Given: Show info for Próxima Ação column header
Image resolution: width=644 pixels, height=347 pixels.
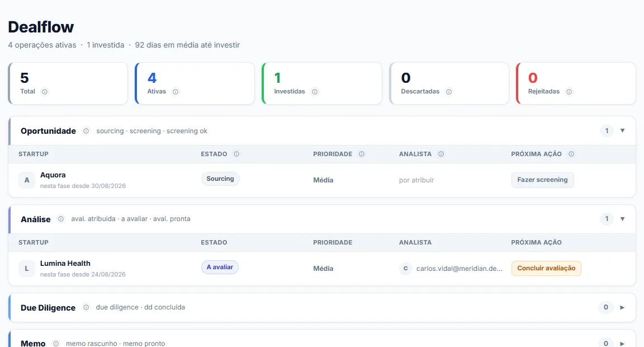Looking at the screenshot, I should click(571, 154).
